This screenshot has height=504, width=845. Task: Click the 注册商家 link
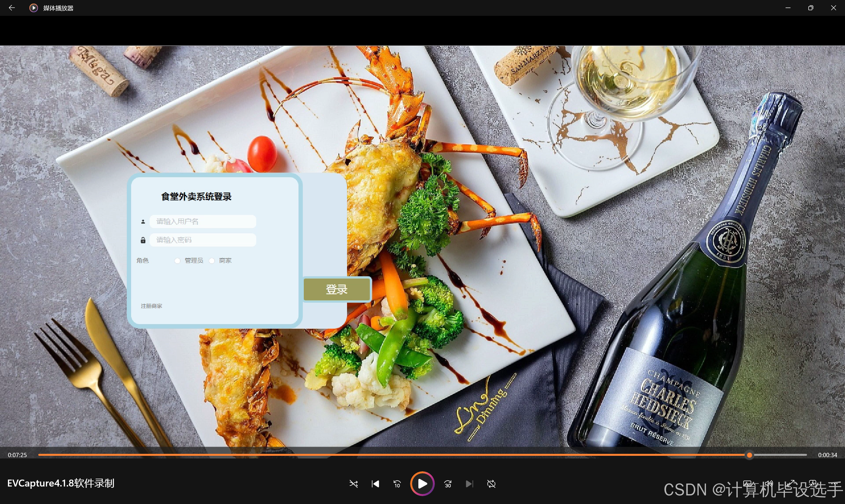point(152,306)
